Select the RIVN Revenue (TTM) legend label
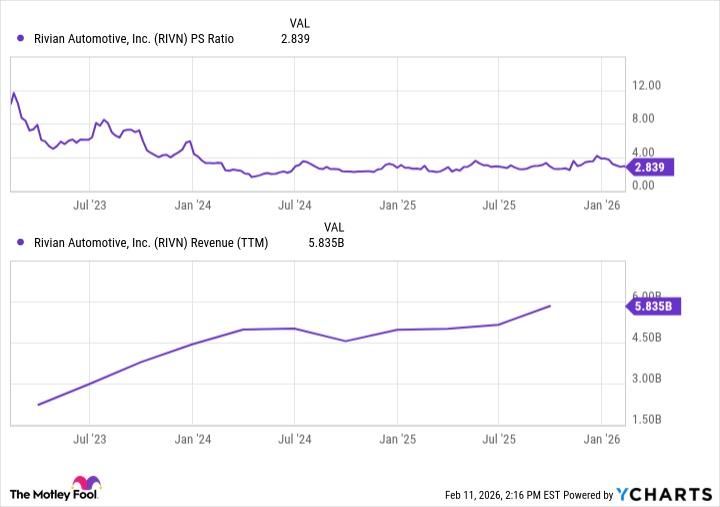The height and width of the screenshot is (507, 720). [151, 242]
